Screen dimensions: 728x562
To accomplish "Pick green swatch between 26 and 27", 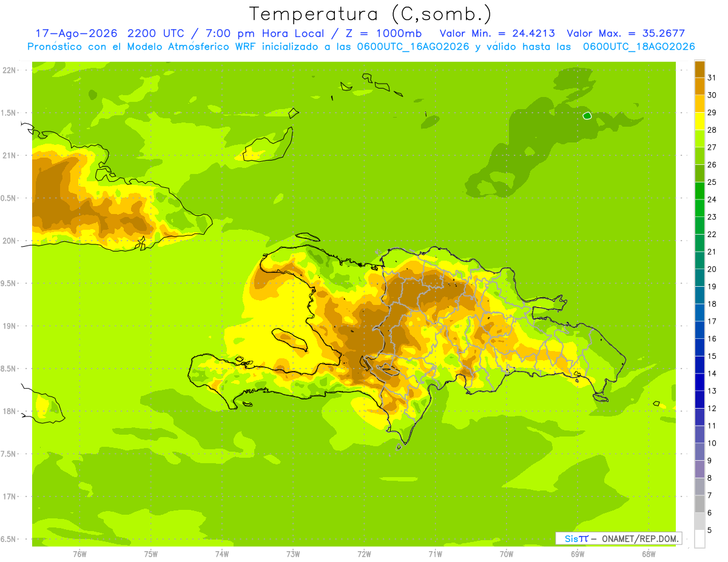I will tap(699, 156).
